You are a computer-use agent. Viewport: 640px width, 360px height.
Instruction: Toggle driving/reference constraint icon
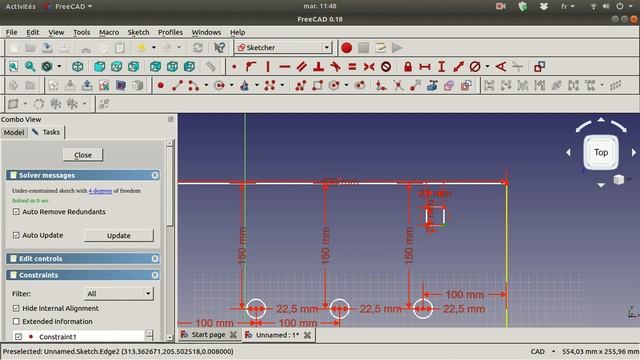[539, 67]
